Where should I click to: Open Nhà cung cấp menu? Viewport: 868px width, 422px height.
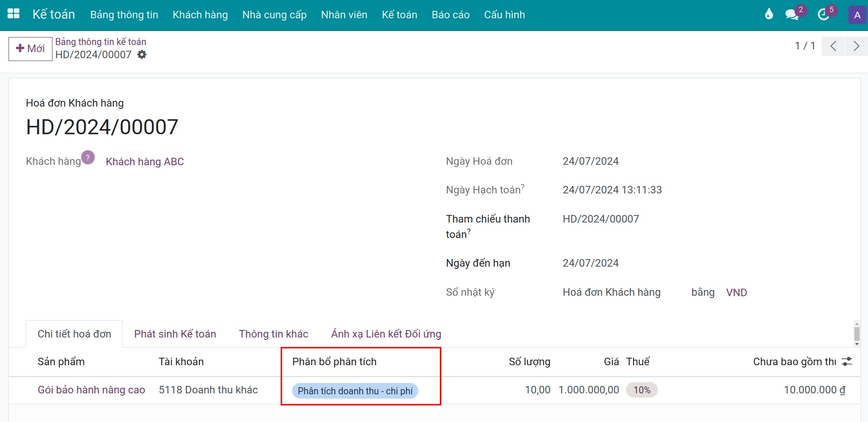[274, 15]
